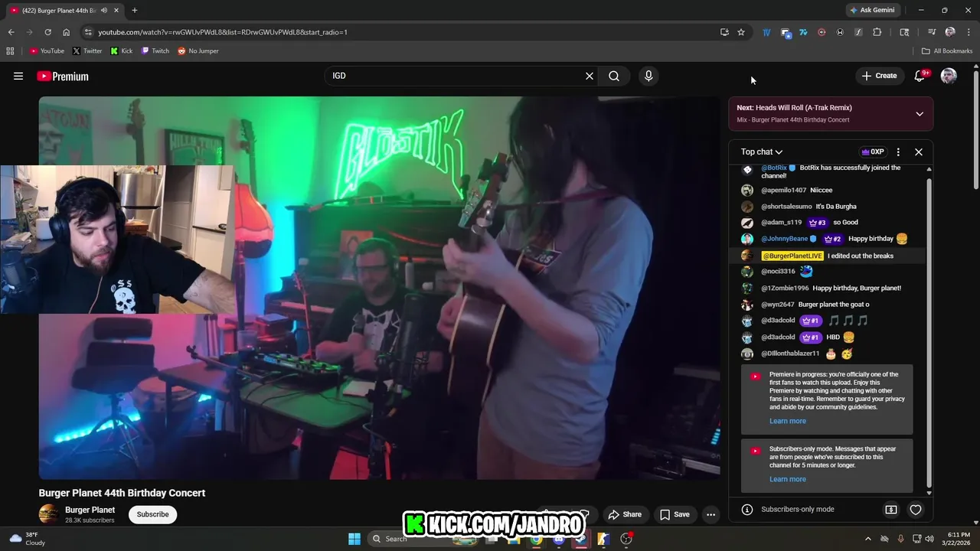The width and height of the screenshot is (980, 551).
Task: Bookmark this page with the star icon
Action: (741, 32)
